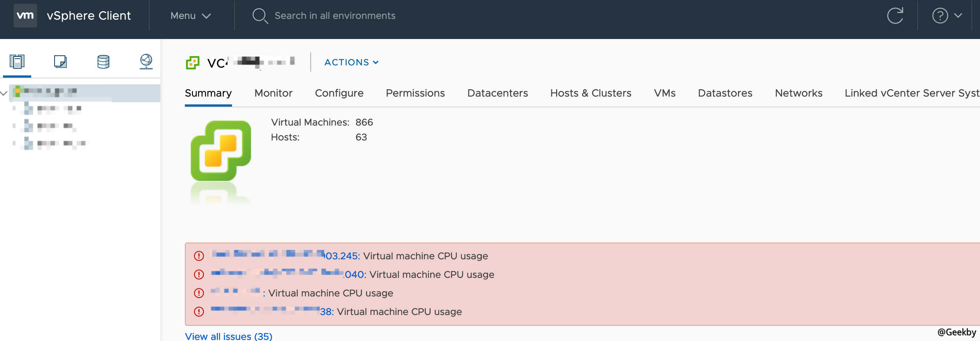The height and width of the screenshot is (341, 980).
Task: Switch to the Monitor tab
Action: pos(273,93)
